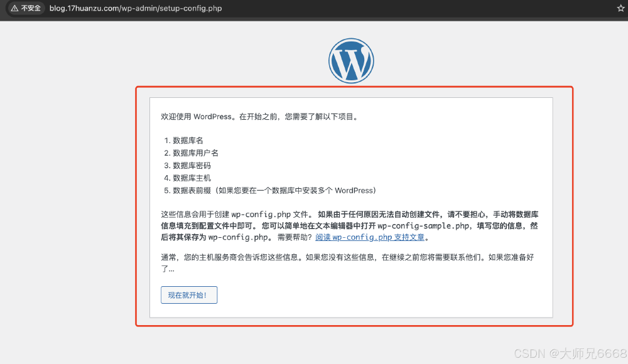
Task: Click the text wp-config-sample.php
Action: [423, 226]
